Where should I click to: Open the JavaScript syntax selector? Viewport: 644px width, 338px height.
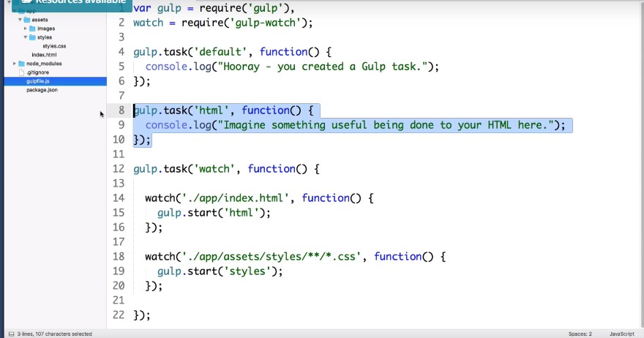pos(620,334)
